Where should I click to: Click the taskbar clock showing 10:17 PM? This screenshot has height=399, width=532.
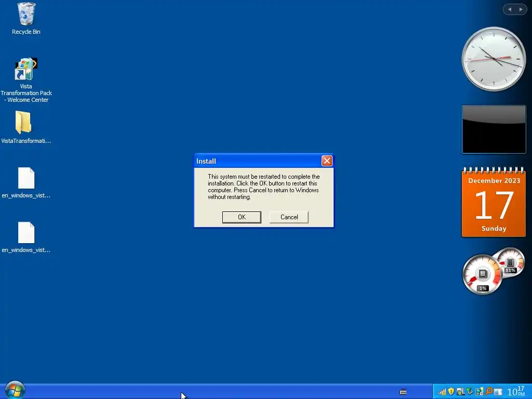[x=516, y=391]
